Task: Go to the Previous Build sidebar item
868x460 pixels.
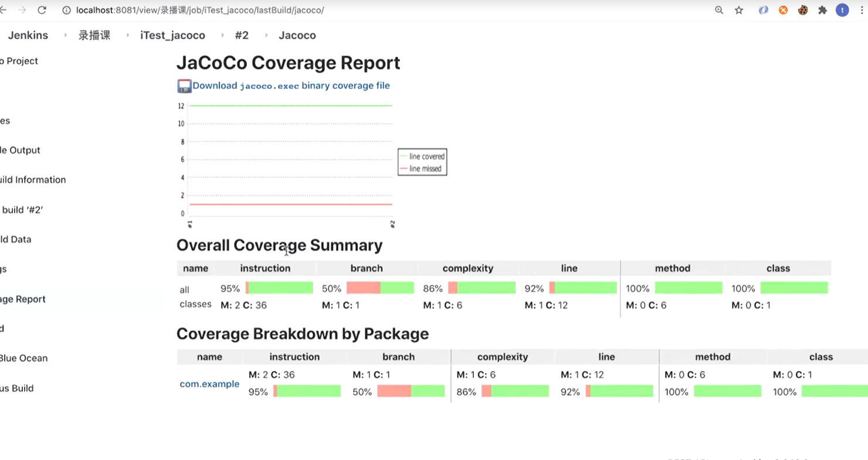Action: coord(17,388)
